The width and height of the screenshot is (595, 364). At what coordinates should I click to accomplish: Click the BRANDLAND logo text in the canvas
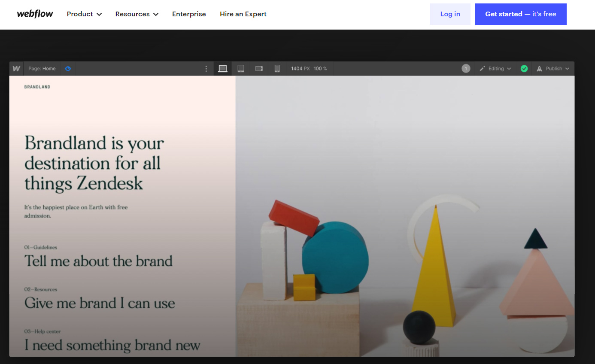[x=37, y=87]
